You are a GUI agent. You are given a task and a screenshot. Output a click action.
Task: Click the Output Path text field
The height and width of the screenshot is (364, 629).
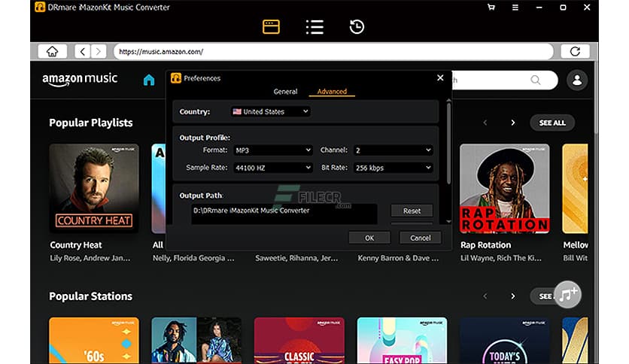click(284, 214)
